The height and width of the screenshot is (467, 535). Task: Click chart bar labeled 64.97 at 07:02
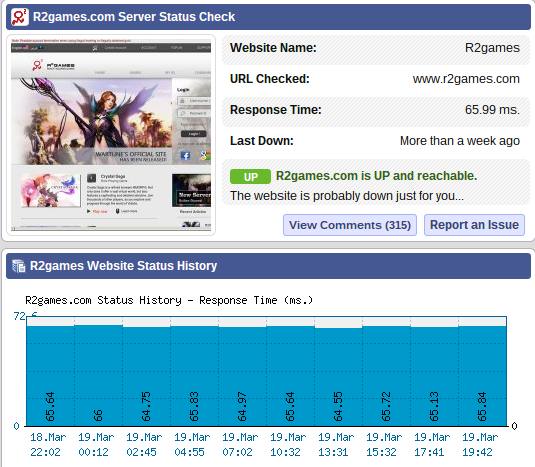[243, 376]
